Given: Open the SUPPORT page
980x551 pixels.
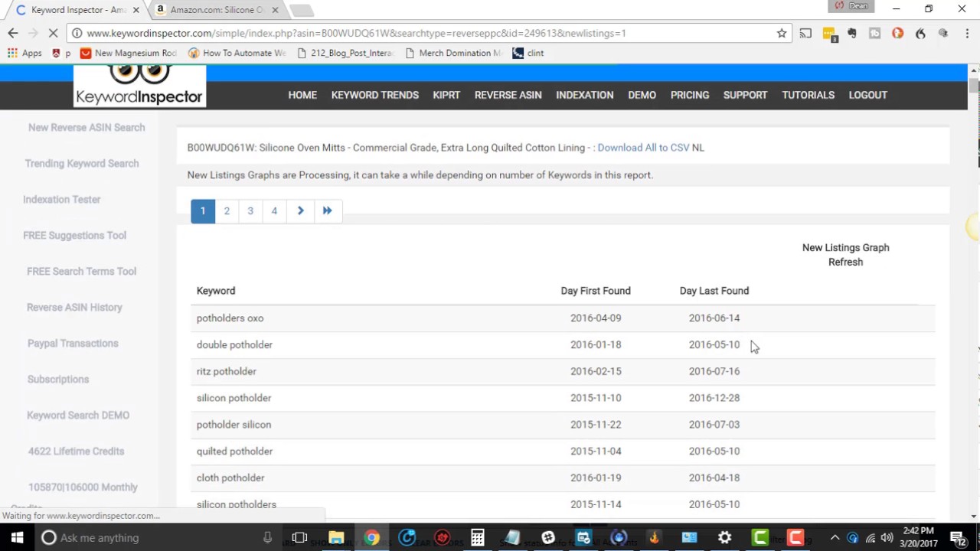Looking at the screenshot, I should (x=745, y=95).
